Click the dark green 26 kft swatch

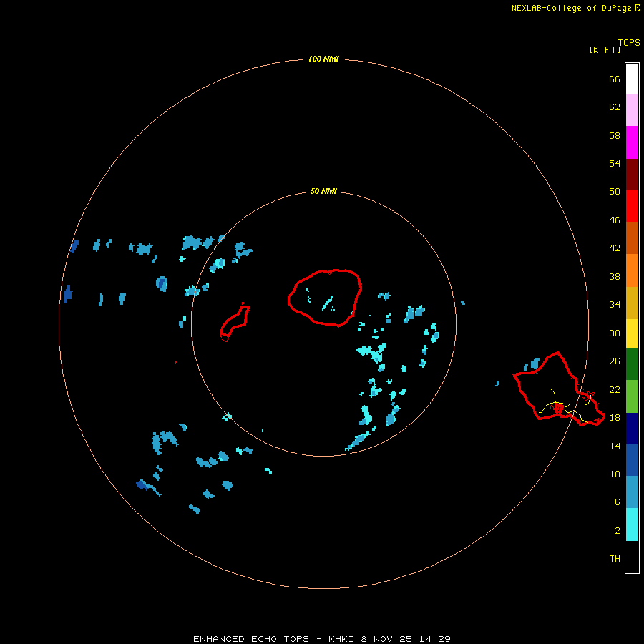click(632, 364)
